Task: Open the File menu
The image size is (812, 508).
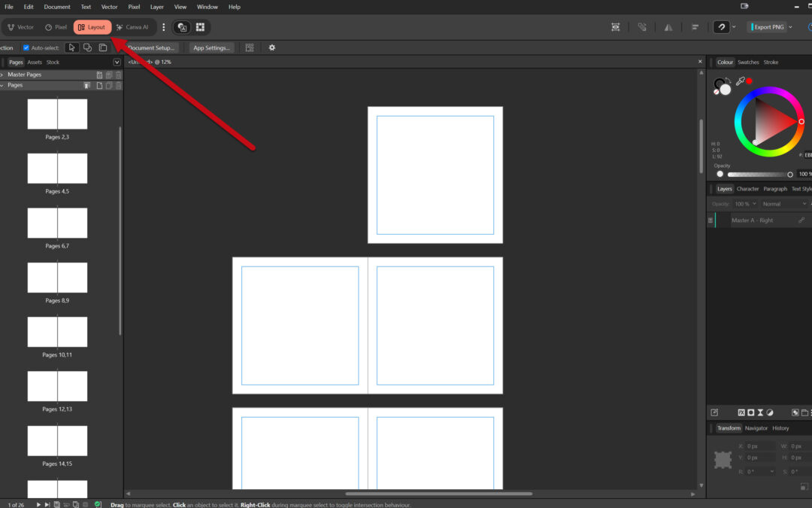Action: point(9,7)
